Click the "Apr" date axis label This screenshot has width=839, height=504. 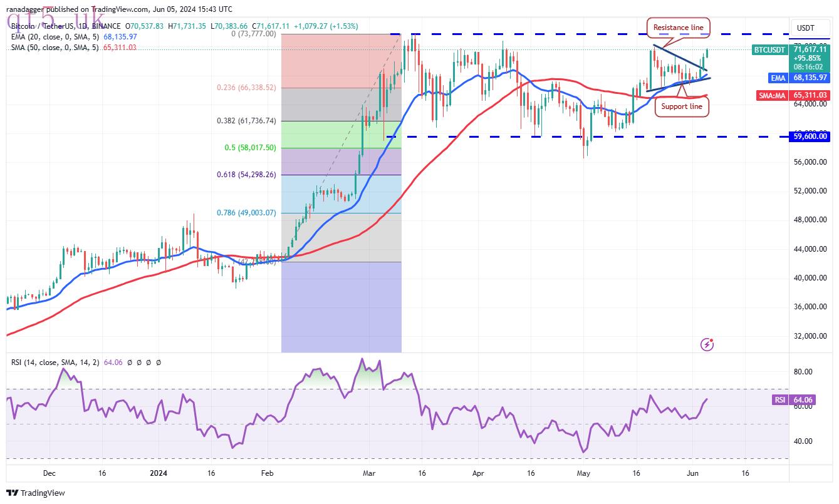(479, 474)
